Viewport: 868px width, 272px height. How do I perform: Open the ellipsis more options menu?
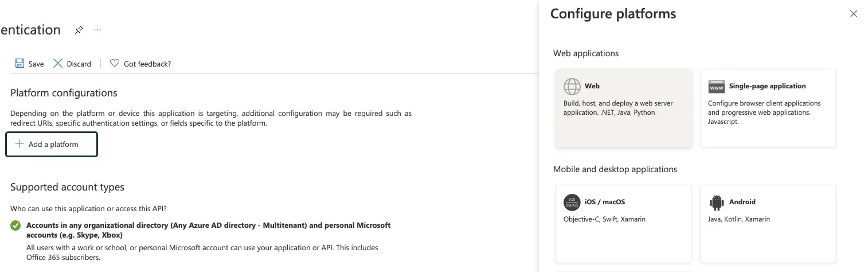pos(97,30)
